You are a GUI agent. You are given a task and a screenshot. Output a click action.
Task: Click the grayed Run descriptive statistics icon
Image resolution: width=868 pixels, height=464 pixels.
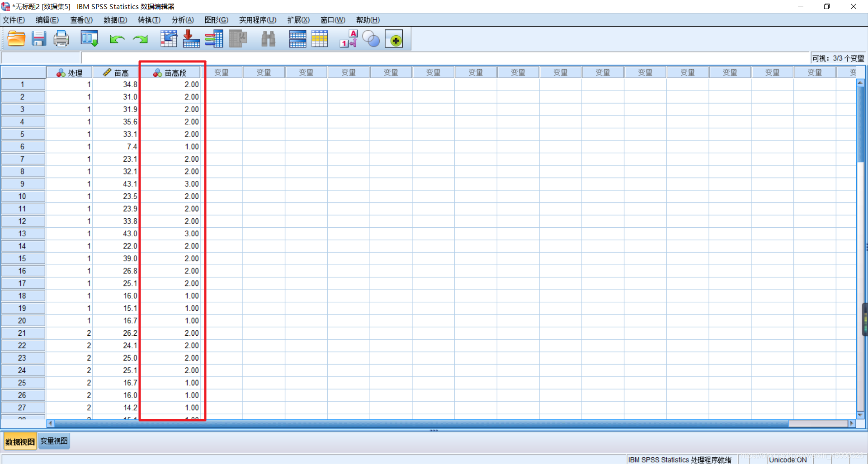pos(238,39)
